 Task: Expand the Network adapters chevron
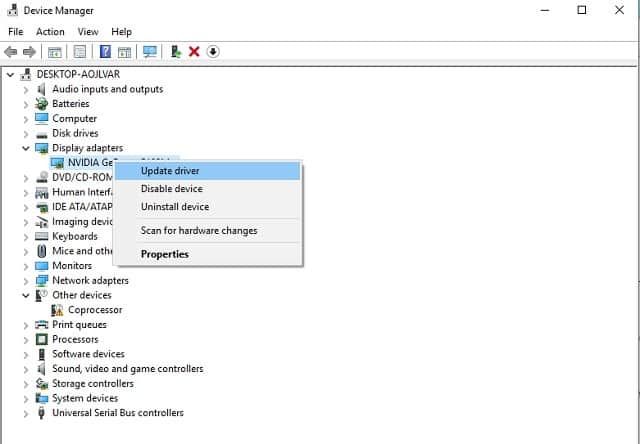tap(26, 281)
